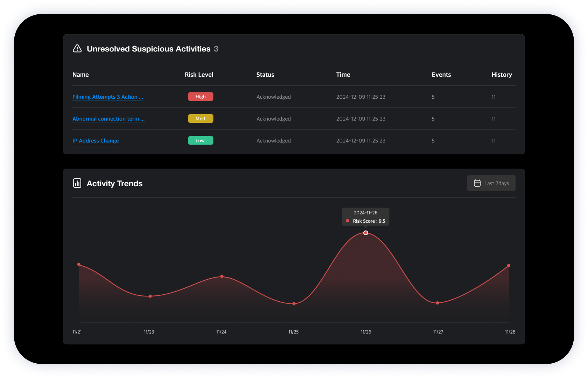Open the IP Address Change link
Viewport: 588px width, 378px height.
pos(96,141)
